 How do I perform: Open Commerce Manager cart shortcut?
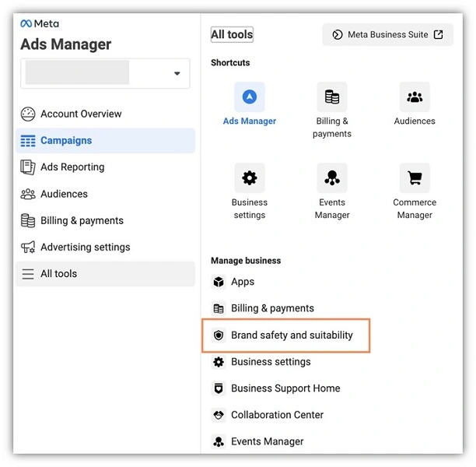[415, 178]
